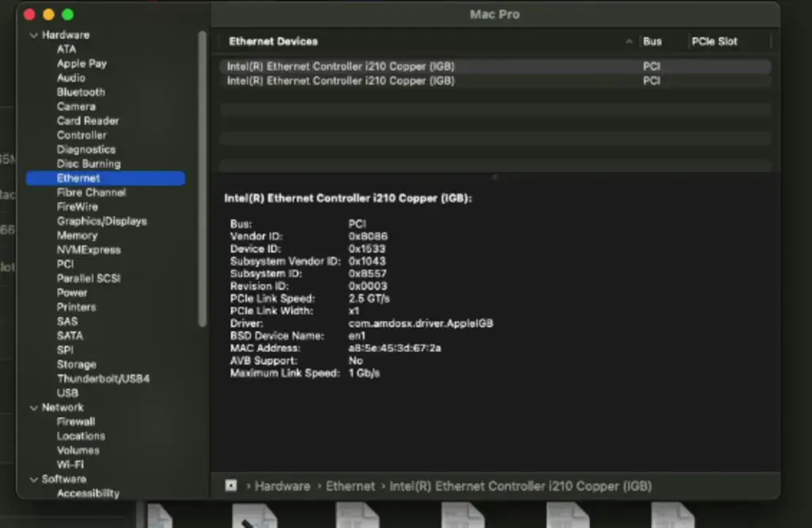Select Apple Pay in the sidebar

click(x=82, y=63)
